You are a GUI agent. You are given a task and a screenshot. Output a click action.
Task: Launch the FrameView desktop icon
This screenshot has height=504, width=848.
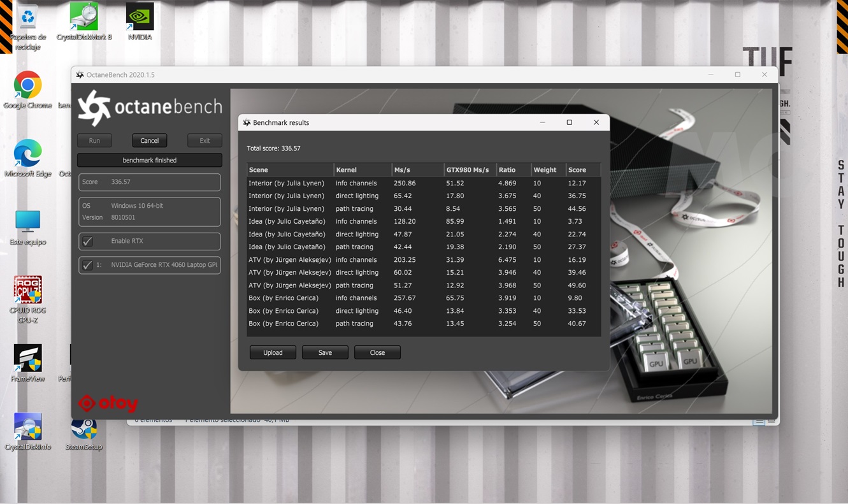(27, 359)
